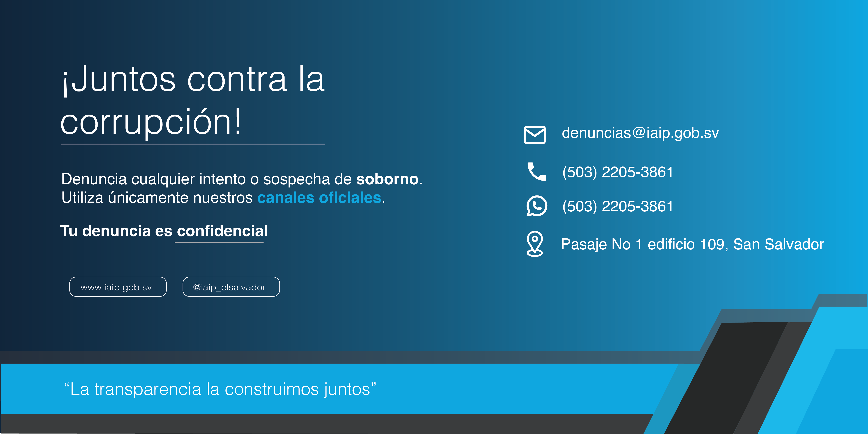Image resolution: width=868 pixels, height=434 pixels.
Task: Open the www.iaip.gob.sv website button
Action: point(118,287)
